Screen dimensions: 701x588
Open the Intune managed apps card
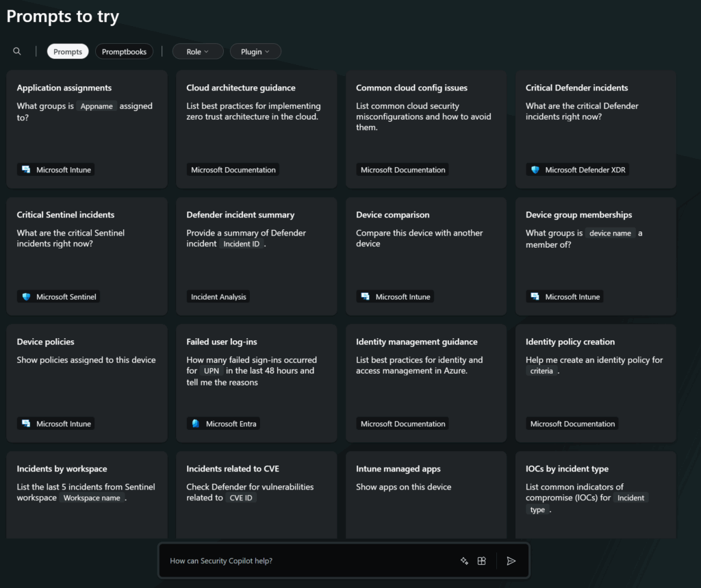coord(426,494)
